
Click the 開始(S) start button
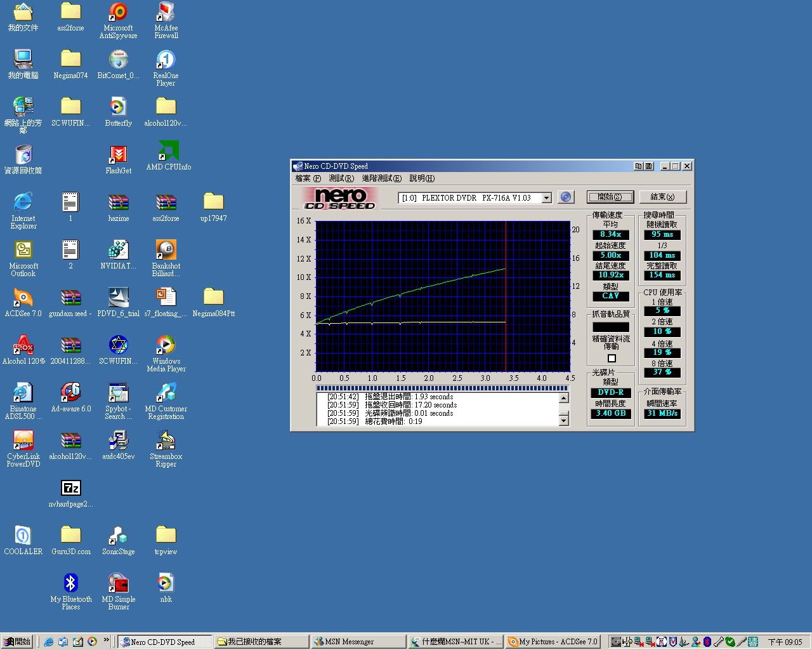pos(610,197)
